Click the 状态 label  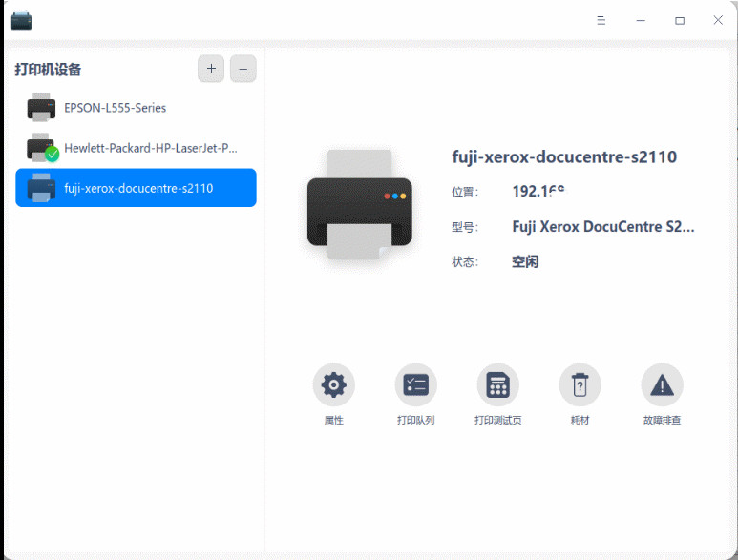tap(465, 262)
